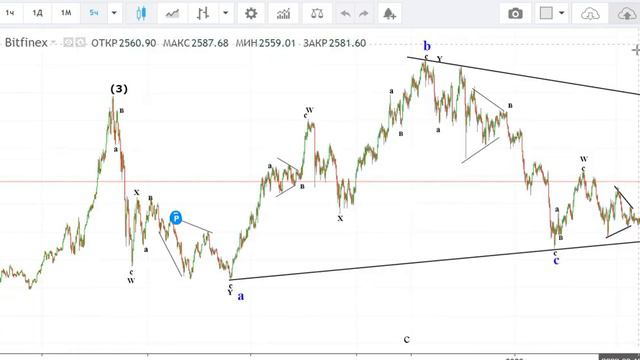640x360 pixels.
Task: Expand the dropdown arrow beside Bitfinex
Action: pos(53,42)
